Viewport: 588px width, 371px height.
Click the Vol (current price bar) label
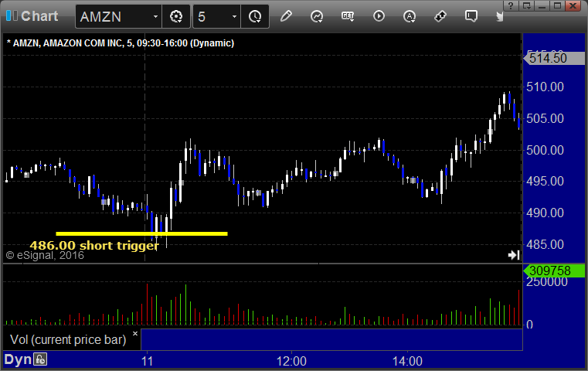[x=68, y=339]
